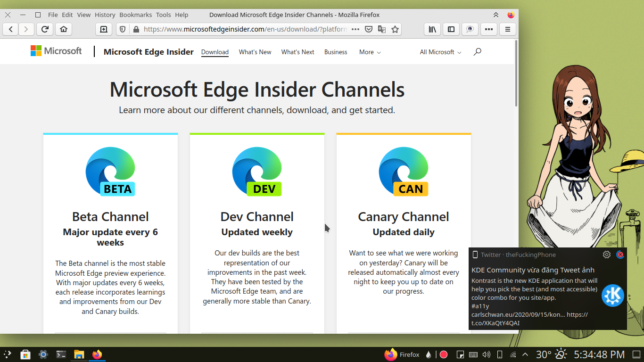Click the red record indicator in the tray
This screenshot has width=644, height=362.
coord(444,354)
